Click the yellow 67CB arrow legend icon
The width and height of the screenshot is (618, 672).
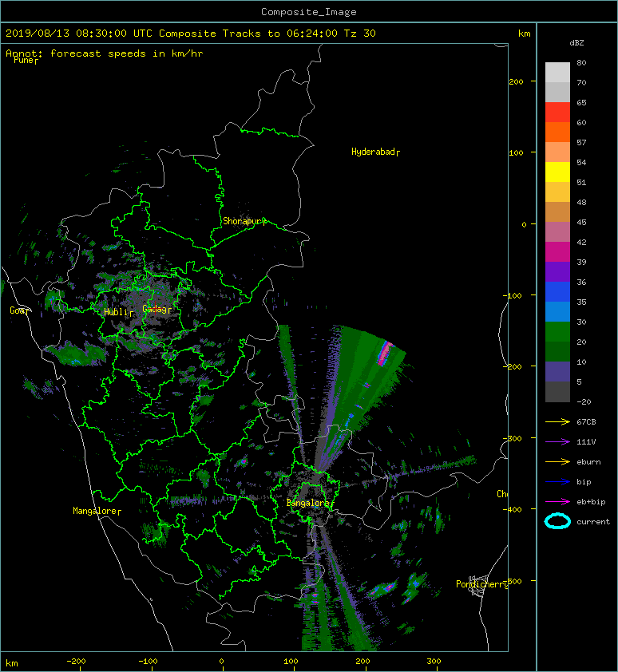pyautogui.click(x=557, y=422)
